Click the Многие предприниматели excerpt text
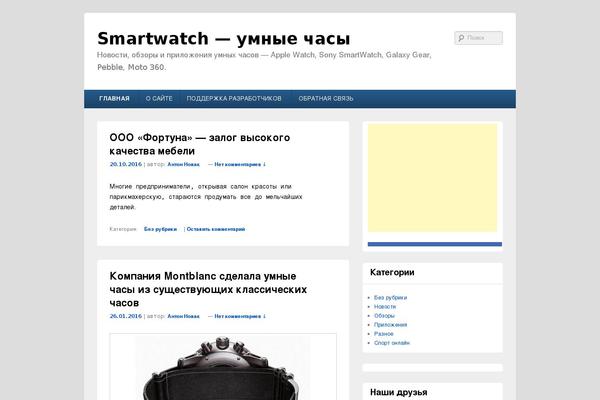This screenshot has height=400, width=600. click(x=206, y=197)
